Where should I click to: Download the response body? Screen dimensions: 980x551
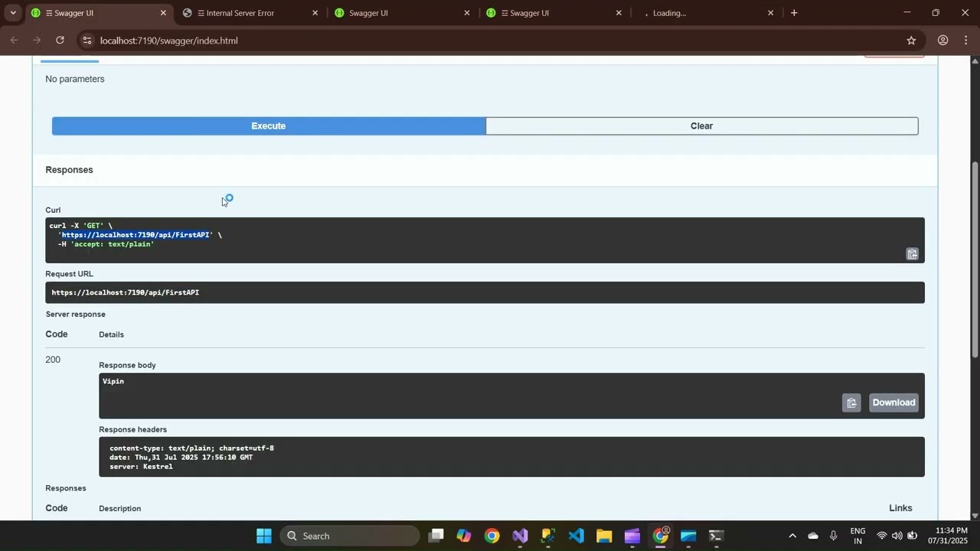click(x=893, y=403)
